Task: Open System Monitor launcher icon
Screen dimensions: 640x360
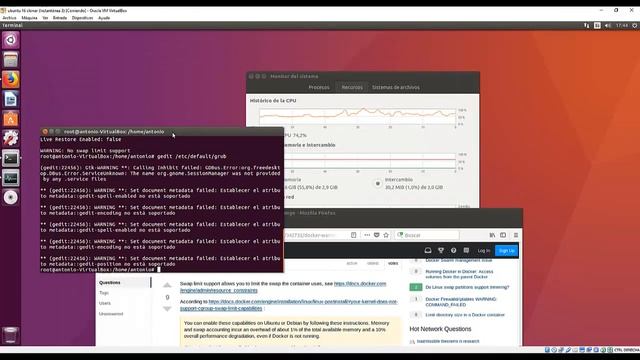Action: pyautogui.click(x=11, y=178)
